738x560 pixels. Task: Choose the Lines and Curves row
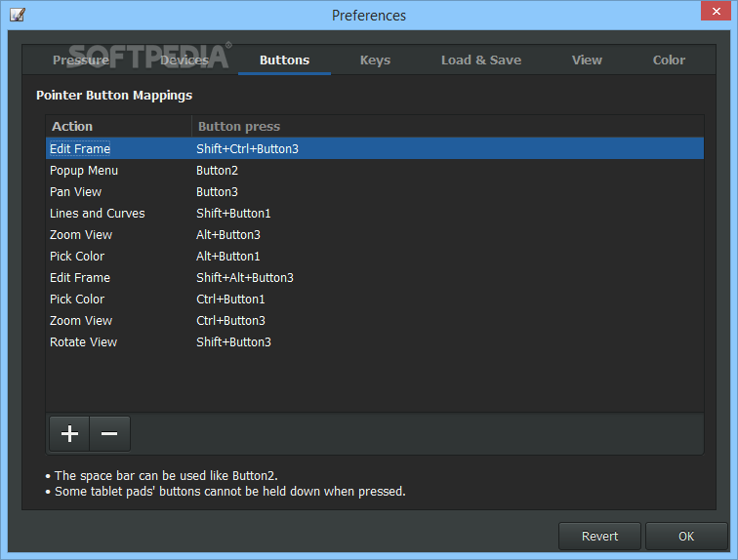click(x=98, y=214)
